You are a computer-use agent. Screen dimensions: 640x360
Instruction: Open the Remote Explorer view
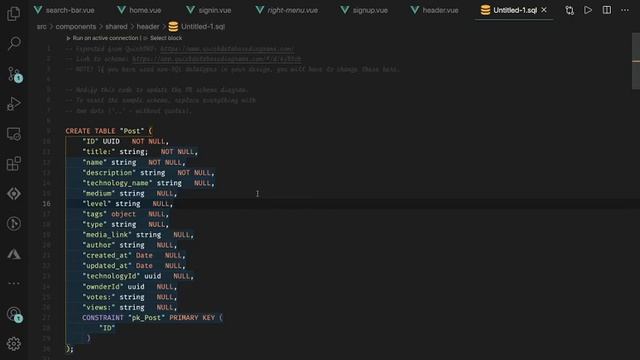pyautogui.click(x=13, y=134)
